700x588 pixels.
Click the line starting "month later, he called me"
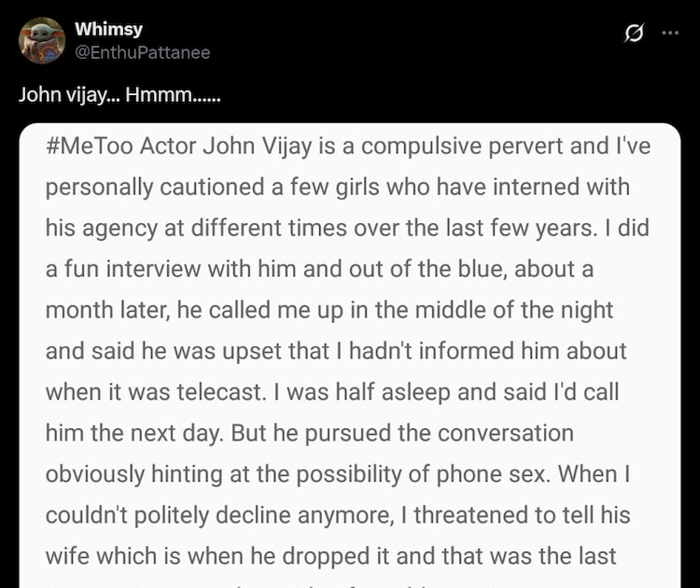coord(331,310)
